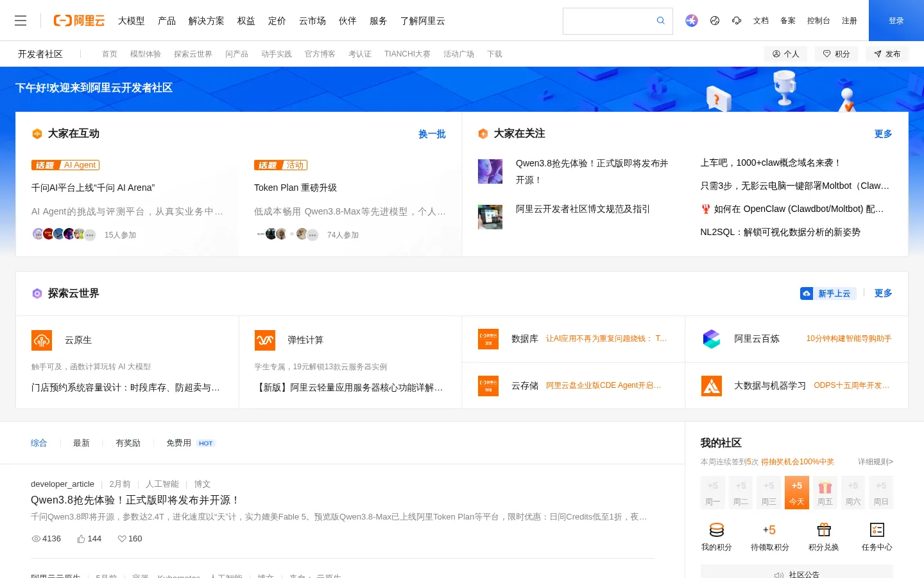Image resolution: width=924 pixels, height=578 pixels.
Task: Open topic 千问AI平台上线"千问 AI Arena"
Action: [93, 188]
